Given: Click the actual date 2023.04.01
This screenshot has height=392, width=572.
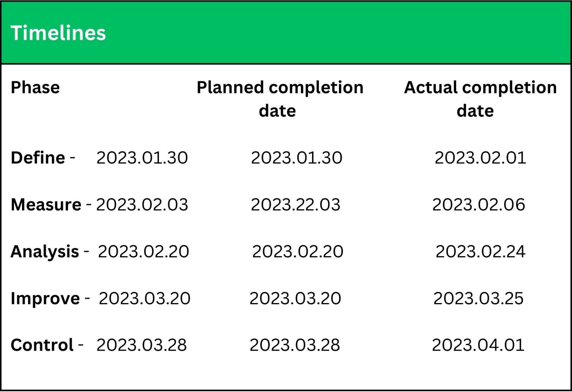Looking at the screenshot, I should [478, 345].
